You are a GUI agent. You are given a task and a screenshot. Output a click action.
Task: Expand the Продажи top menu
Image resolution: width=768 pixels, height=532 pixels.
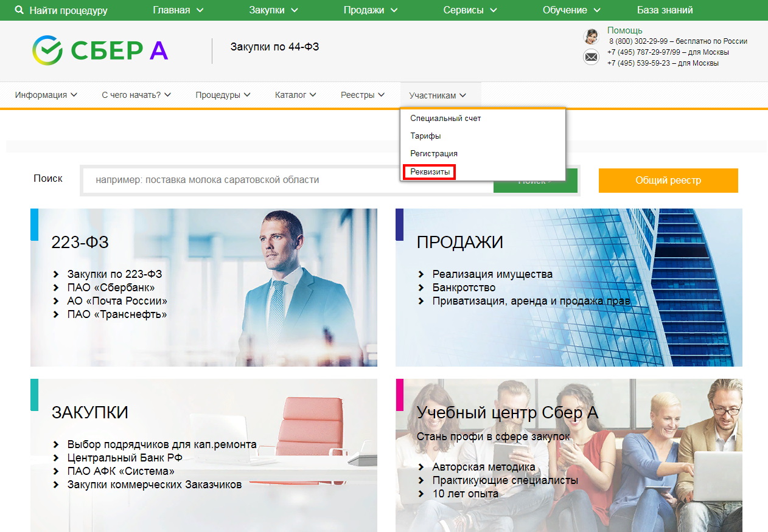[x=371, y=10]
